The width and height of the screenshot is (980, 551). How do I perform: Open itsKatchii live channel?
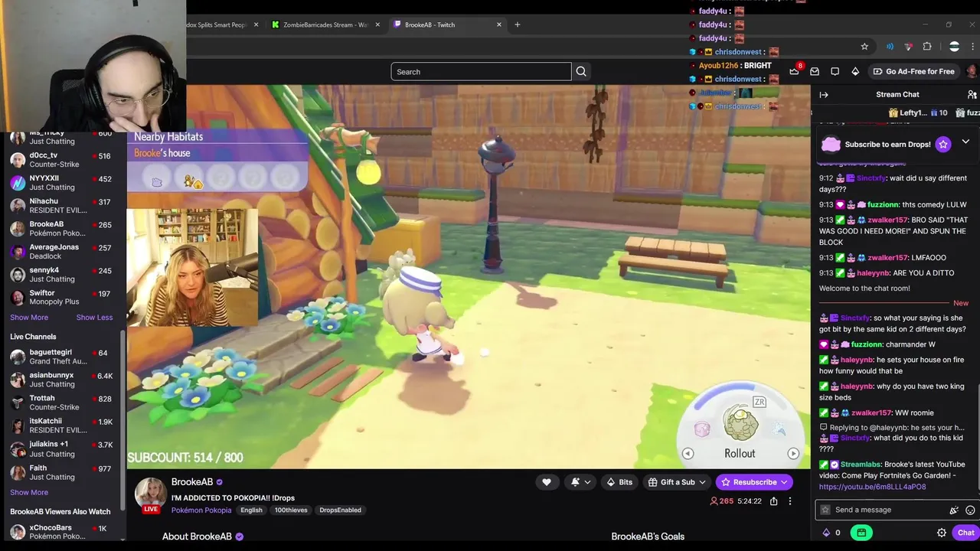point(61,426)
